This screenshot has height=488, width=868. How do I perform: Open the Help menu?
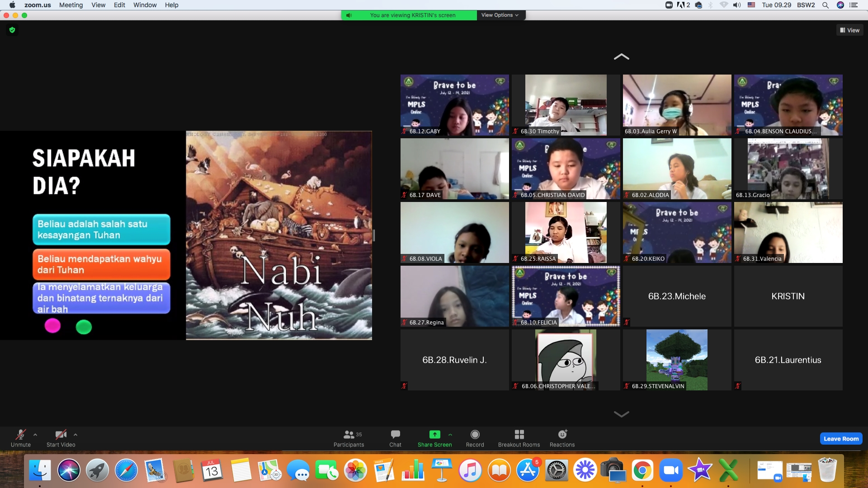coord(171,5)
